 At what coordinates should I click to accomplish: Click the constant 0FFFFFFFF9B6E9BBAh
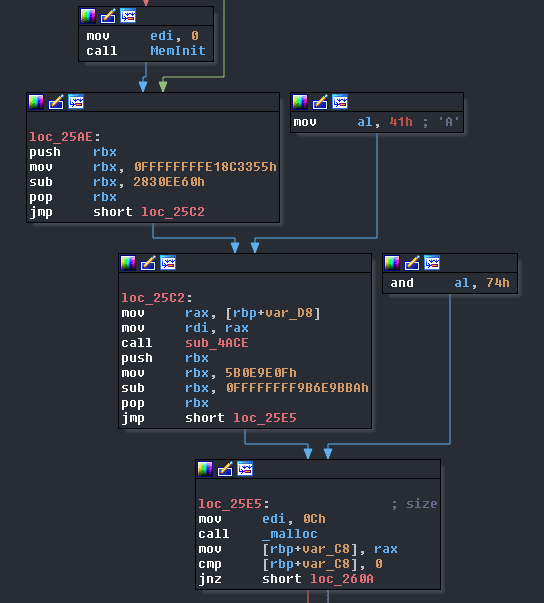(297, 388)
